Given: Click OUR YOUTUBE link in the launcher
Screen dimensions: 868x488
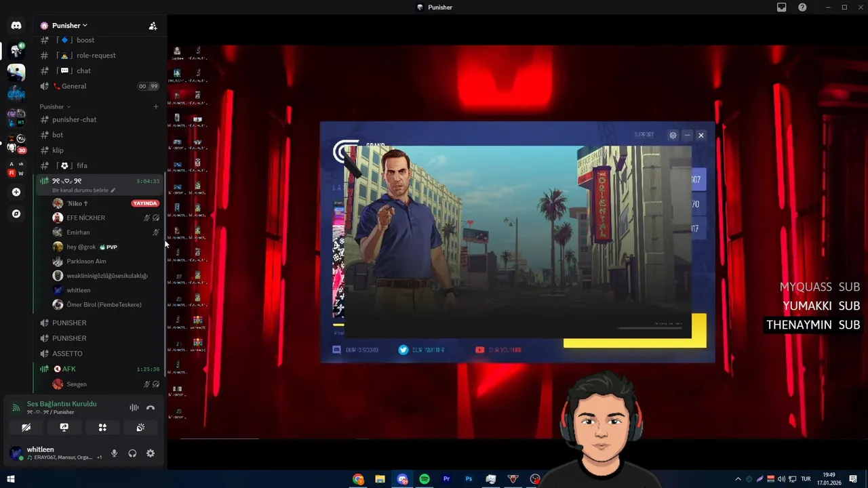Looking at the screenshot, I should [x=498, y=350].
